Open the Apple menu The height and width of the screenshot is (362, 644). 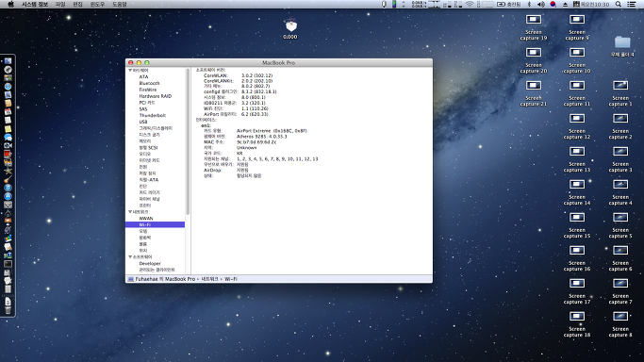(11, 4)
